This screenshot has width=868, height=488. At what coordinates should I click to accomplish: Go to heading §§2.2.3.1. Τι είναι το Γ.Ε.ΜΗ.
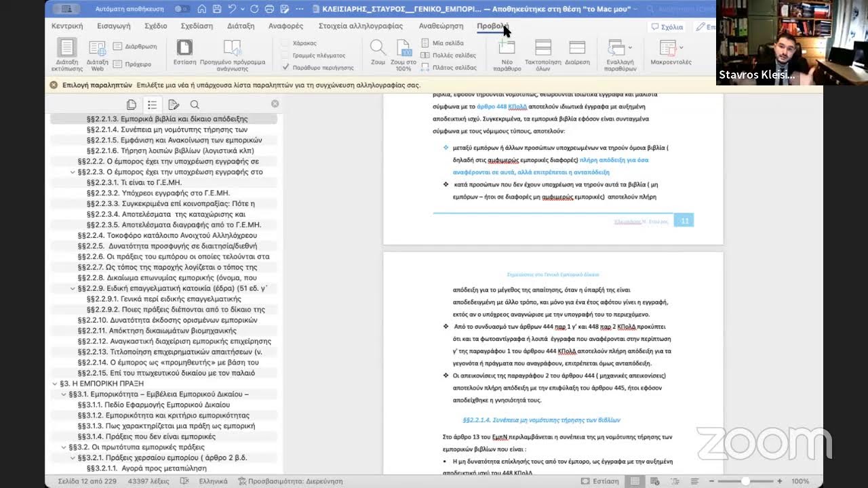[x=134, y=183]
